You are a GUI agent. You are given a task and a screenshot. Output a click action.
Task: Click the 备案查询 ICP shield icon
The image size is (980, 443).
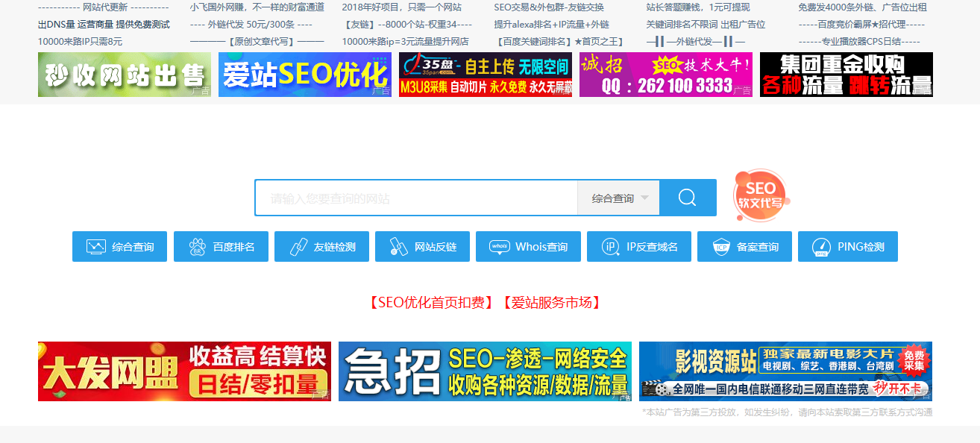[x=721, y=247]
